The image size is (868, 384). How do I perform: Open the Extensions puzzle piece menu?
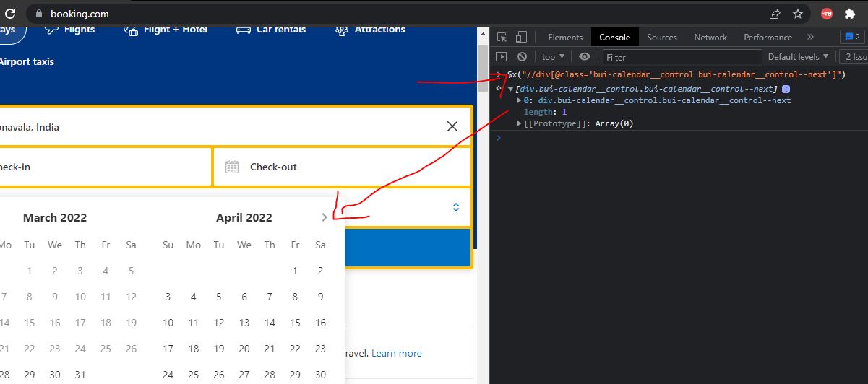click(850, 13)
